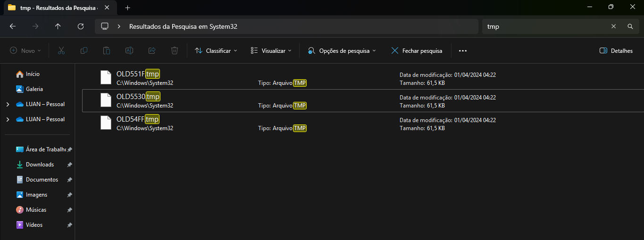
Task: Open the Visualizar view menu
Action: point(271,50)
